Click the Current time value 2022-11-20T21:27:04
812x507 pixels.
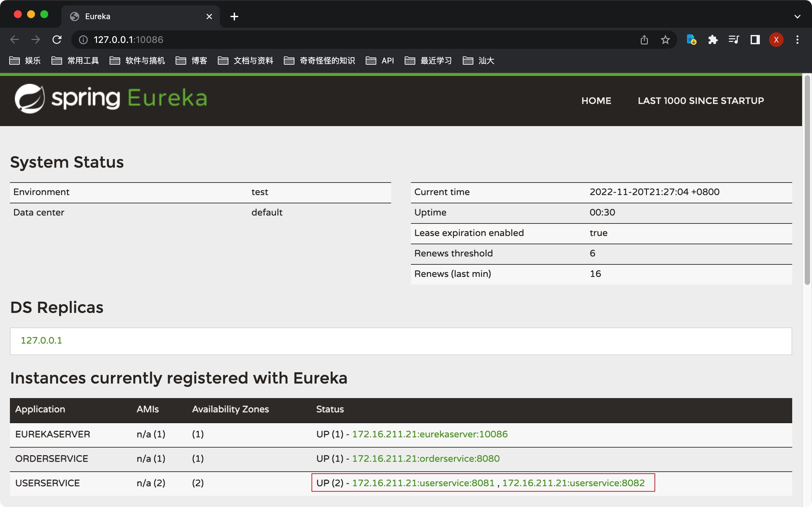coord(655,192)
